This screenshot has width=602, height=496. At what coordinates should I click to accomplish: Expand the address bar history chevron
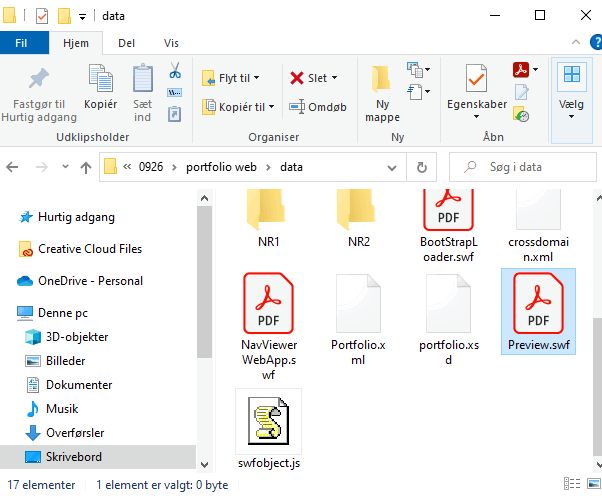coord(392,167)
